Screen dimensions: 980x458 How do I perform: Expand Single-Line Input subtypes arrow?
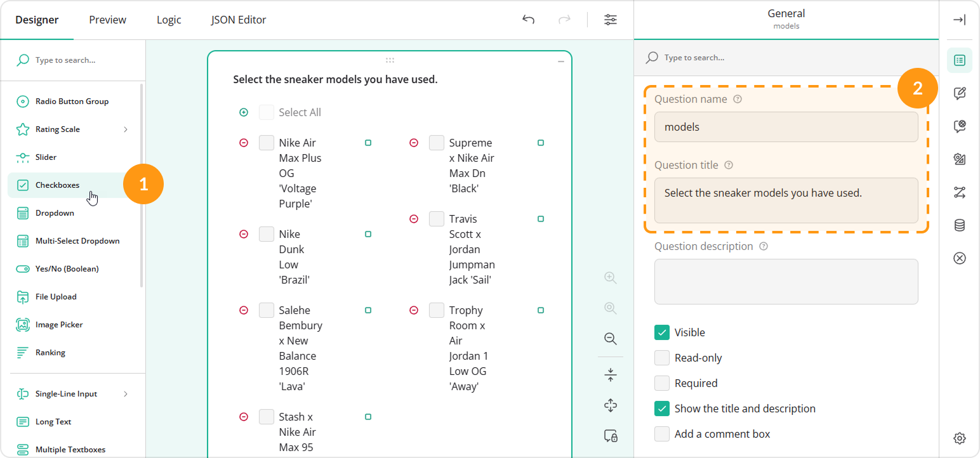tap(126, 394)
